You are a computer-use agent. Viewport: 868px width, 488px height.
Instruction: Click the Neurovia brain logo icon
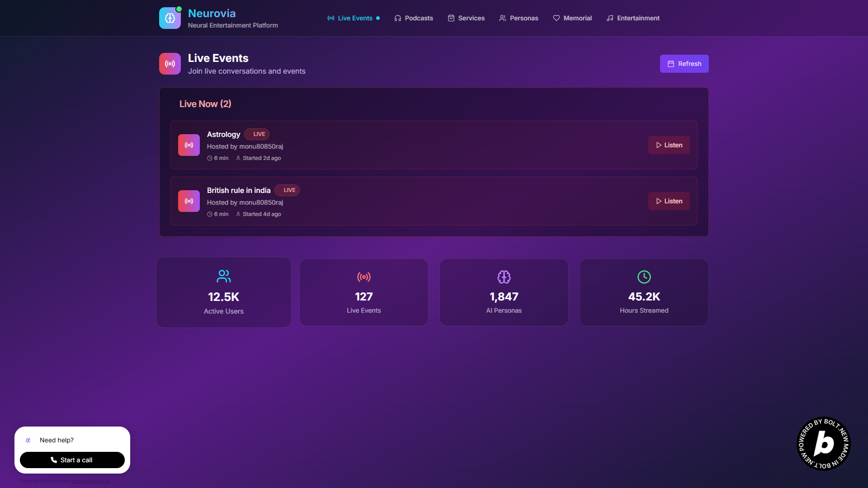[170, 18]
